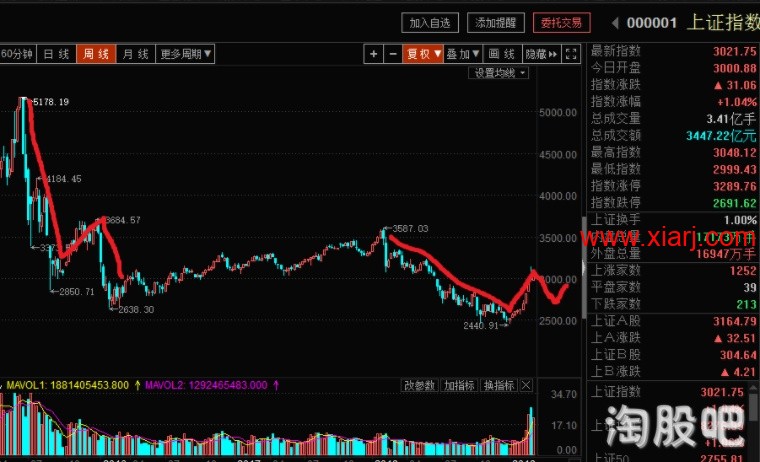The width and height of the screenshot is (760, 462).
Task: Click the 添加提醒 button
Action: pyautogui.click(x=495, y=23)
